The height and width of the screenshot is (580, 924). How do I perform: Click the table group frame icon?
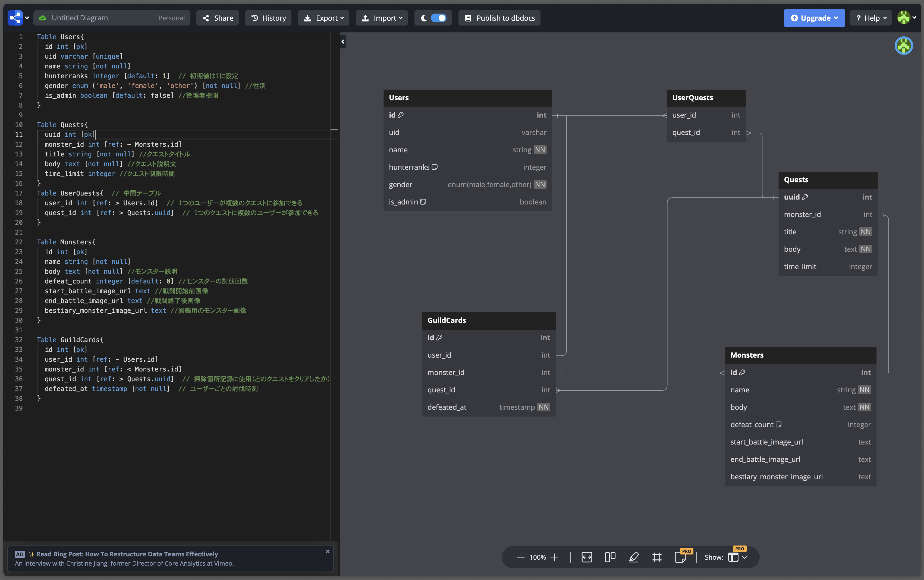(657, 557)
